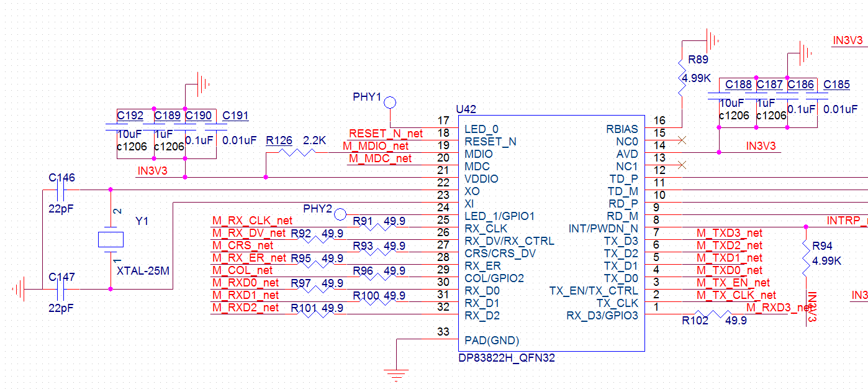
Task: Click the ground symbol beside C147
Action: (19, 289)
